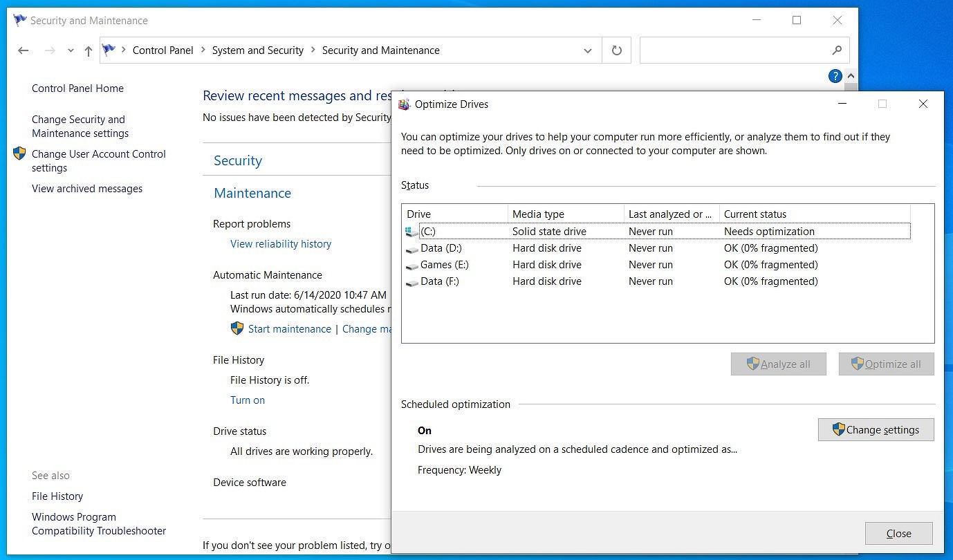Select the Games (E:) drive icon
This screenshot has width=953, height=560.
412,265
